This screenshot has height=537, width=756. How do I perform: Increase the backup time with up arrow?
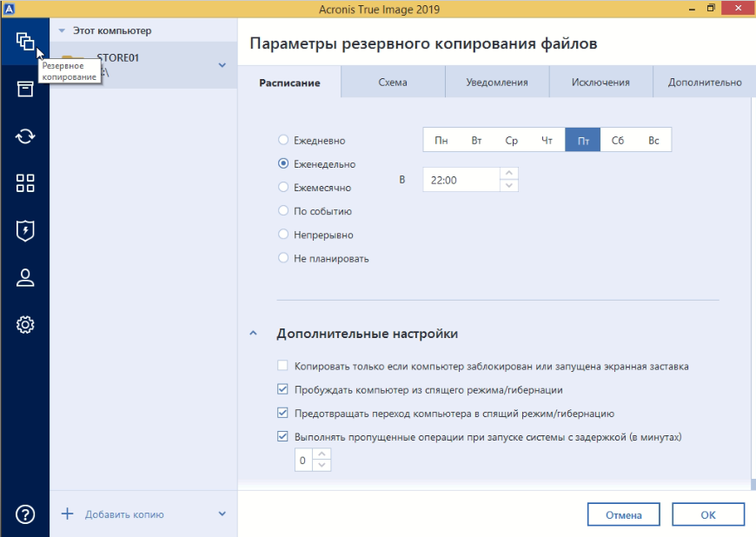pyautogui.click(x=509, y=173)
